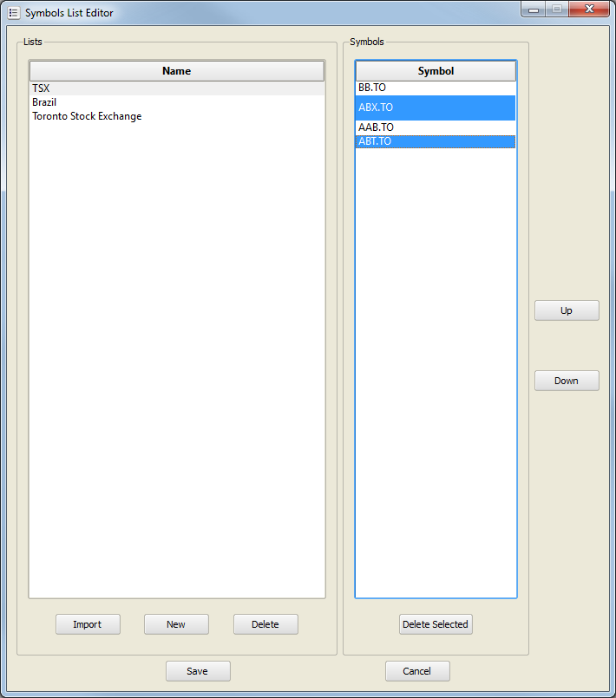616x698 pixels.
Task: Select the AAB.TO symbol
Action: point(376,127)
